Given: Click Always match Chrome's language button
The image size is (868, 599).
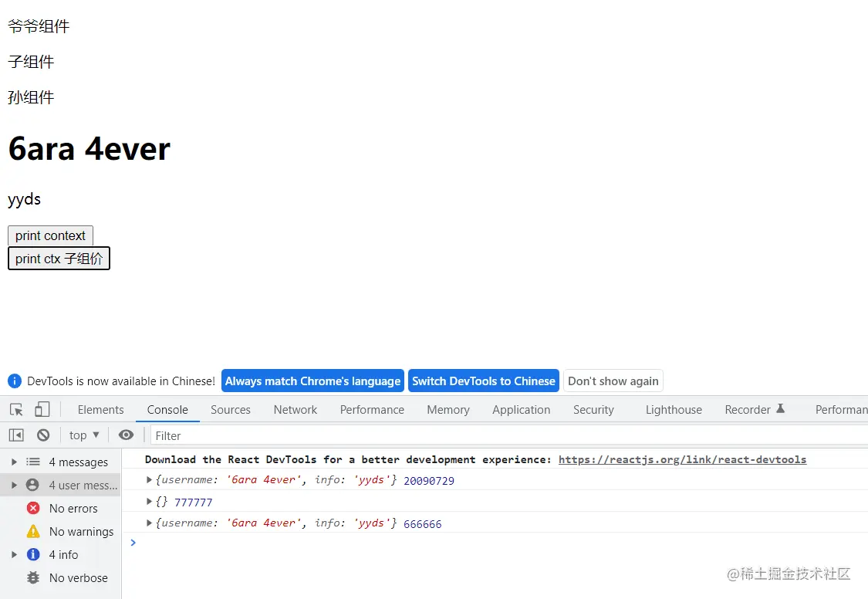Looking at the screenshot, I should [x=312, y=381].
